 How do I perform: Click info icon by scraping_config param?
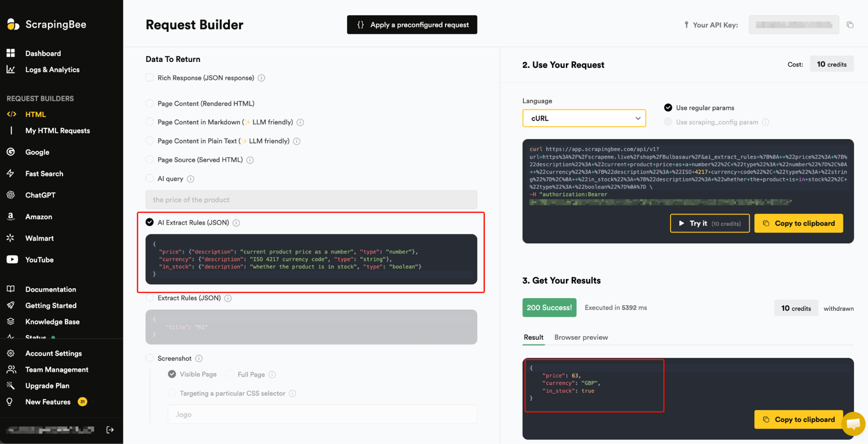click(x=766, y=122)
